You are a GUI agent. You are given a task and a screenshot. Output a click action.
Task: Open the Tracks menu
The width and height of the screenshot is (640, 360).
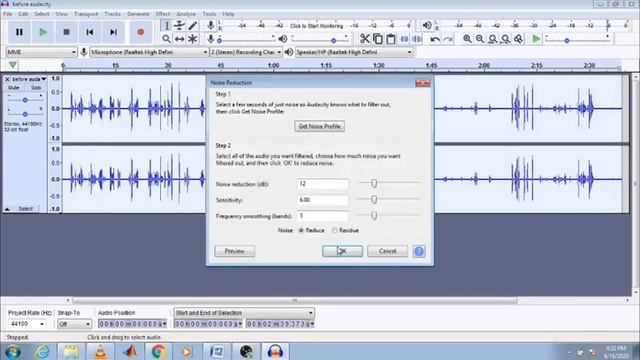[113, 14]
